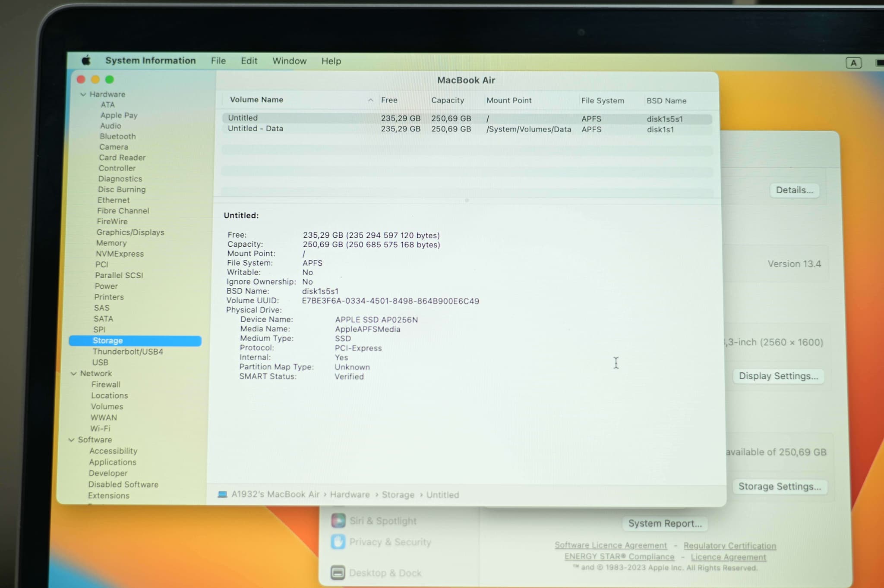Select Graphics/Displays in sidebar
The image size is (884, 588).
click(130, 233)
